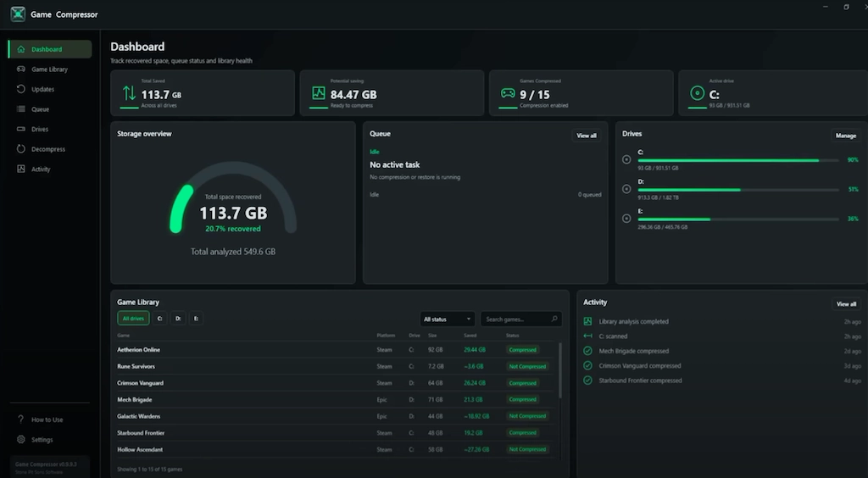868x478 pixels.
Task: Click the C: drive usage bar
Action: [738, 160]
